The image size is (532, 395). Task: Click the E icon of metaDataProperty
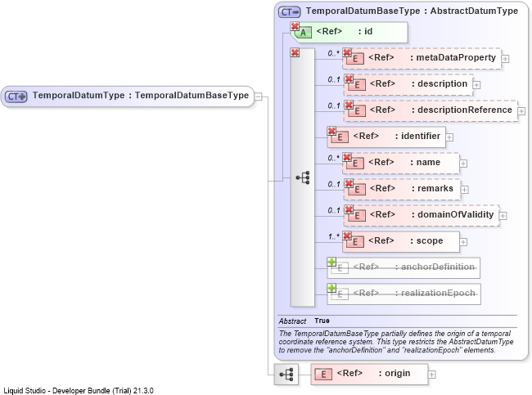point(355,59)
